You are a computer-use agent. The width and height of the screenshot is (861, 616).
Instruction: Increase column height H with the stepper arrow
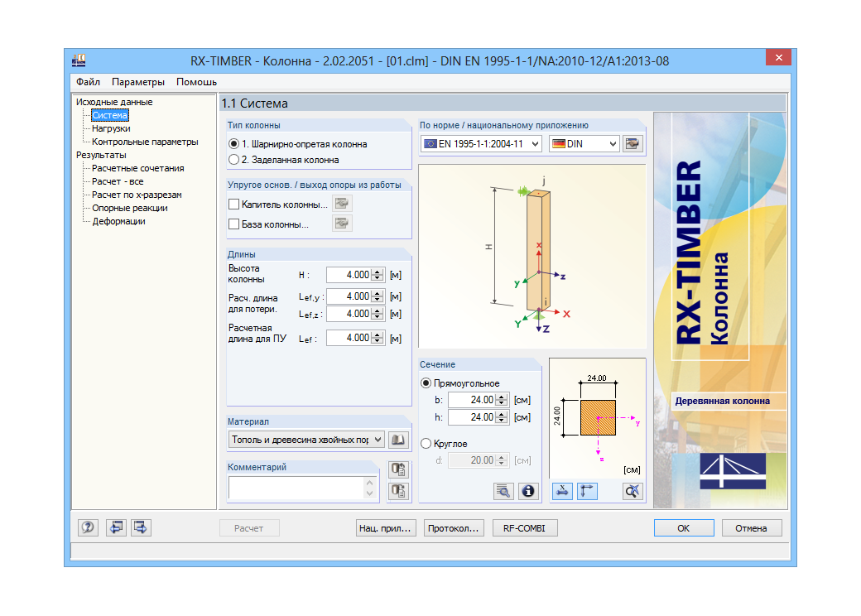pos(377,270)
